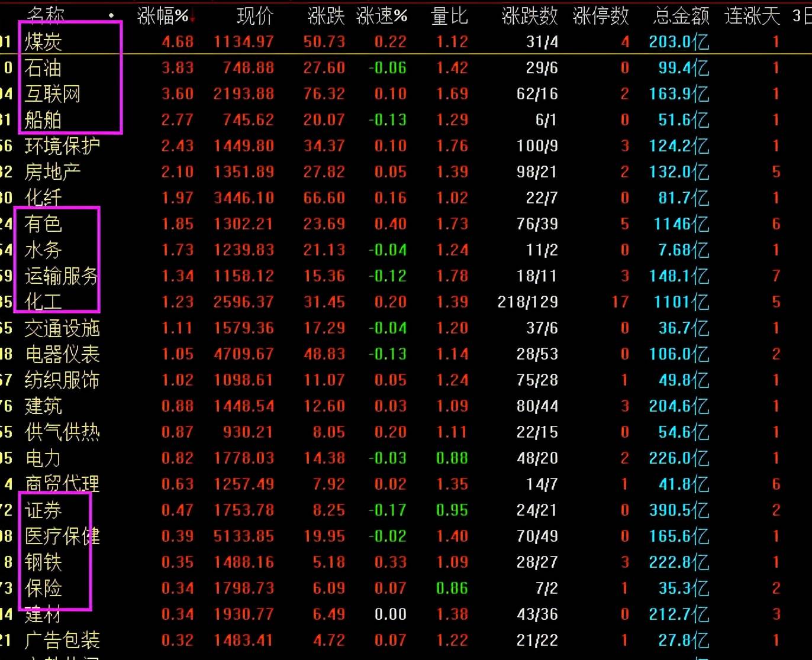The image size is (812, 660).
Task: Select the 煤炭 sector row
Action: point(406,42)
